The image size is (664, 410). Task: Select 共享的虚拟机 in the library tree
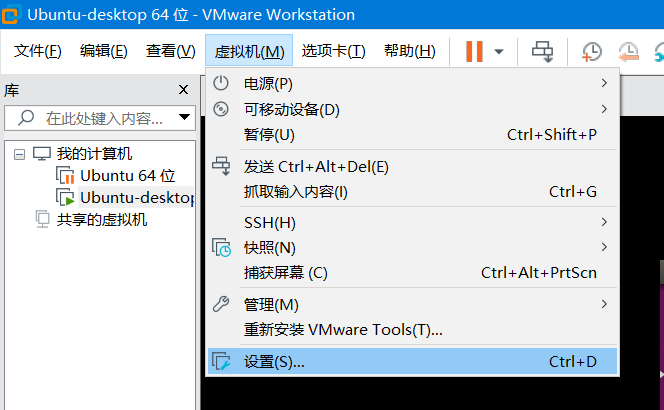click(102, 220)
